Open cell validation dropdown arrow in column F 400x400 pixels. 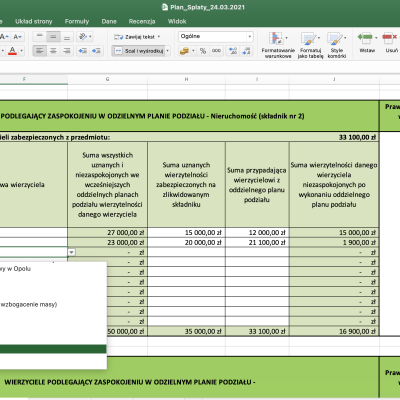(x=71, y=252)
